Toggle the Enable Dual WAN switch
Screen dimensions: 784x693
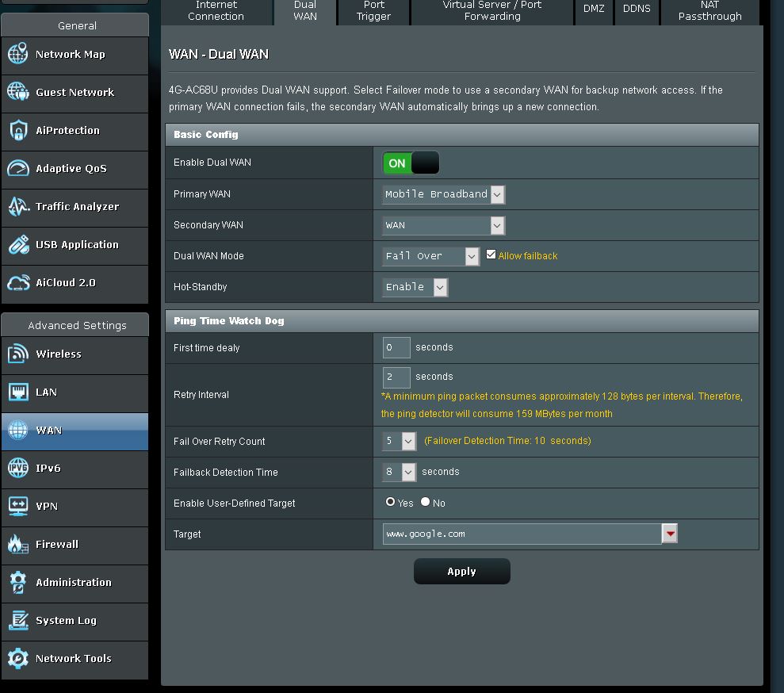point(411,163)
